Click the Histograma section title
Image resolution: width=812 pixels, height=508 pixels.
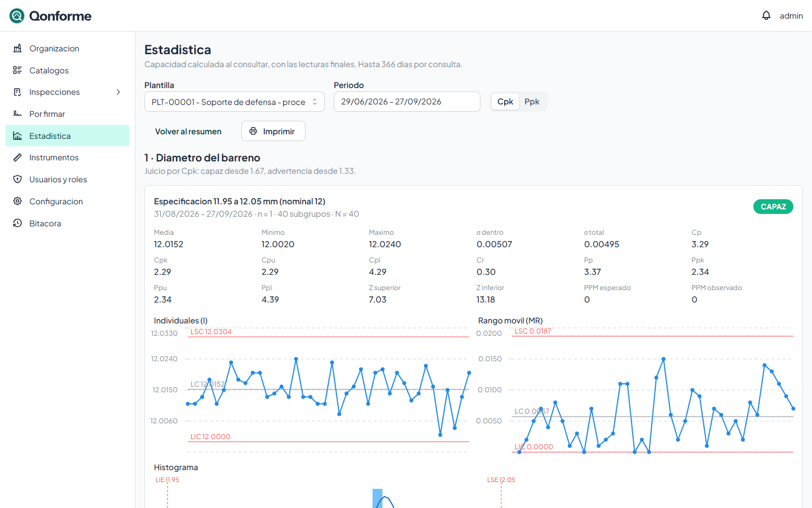176,467
